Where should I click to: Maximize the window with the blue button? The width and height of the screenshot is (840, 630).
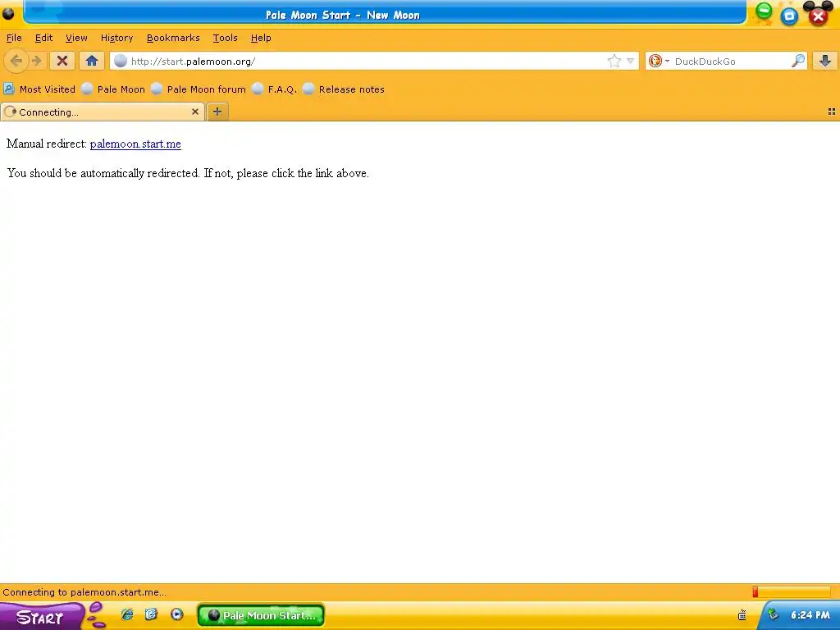pos(788,16)
